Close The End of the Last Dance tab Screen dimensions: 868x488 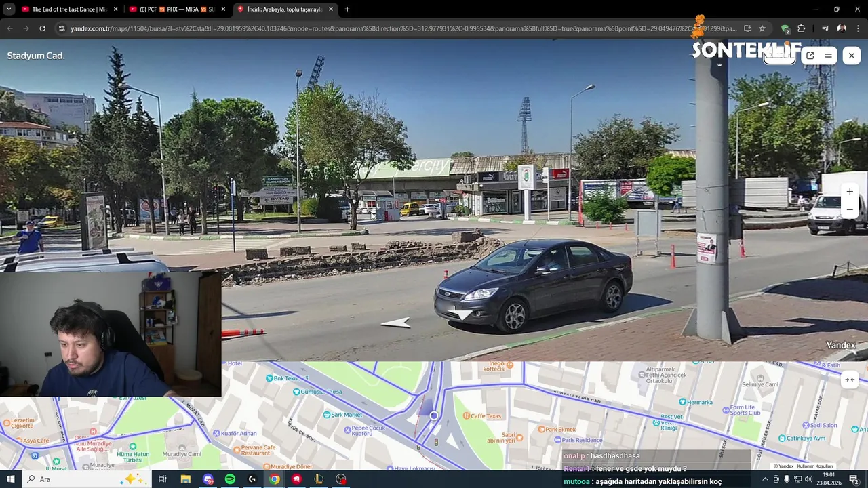tap(115, 9)
